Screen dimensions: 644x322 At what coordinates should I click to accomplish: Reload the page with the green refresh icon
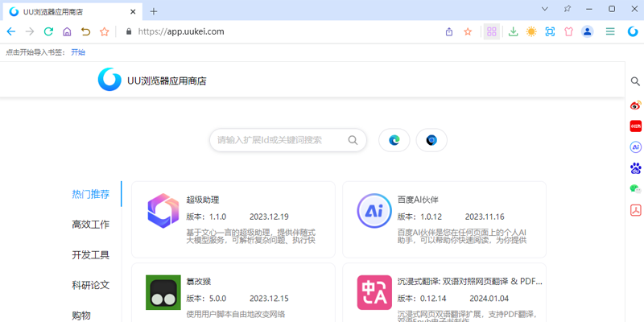(x=48, y=31)
